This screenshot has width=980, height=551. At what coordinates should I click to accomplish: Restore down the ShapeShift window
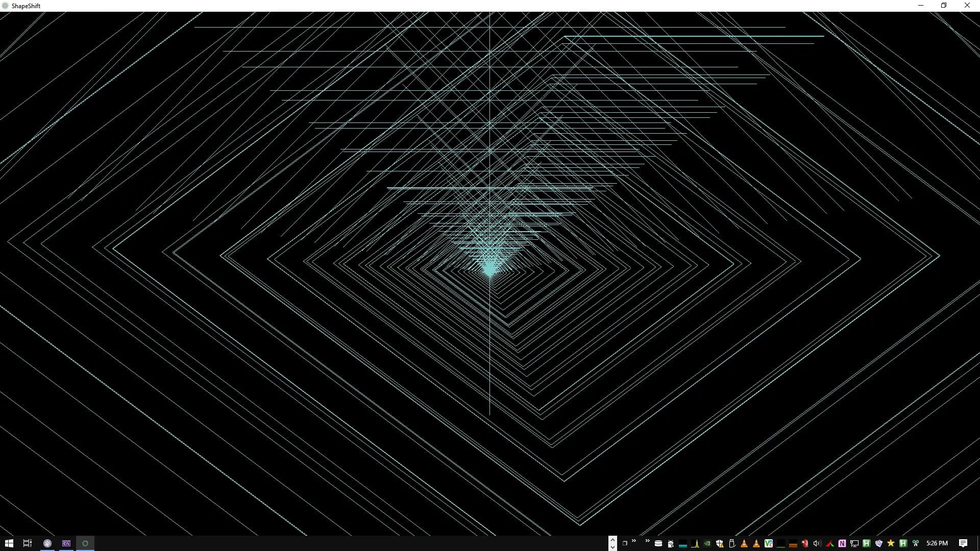[x=944, y=6]
